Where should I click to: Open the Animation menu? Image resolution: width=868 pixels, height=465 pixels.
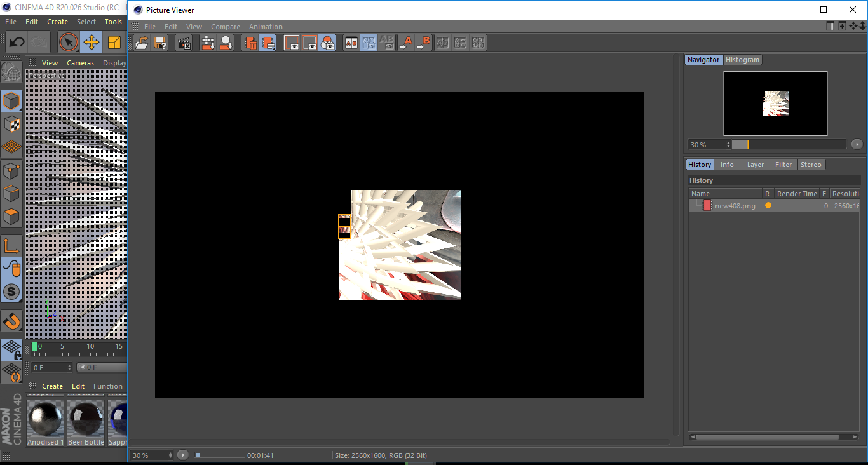click(266, 27)
